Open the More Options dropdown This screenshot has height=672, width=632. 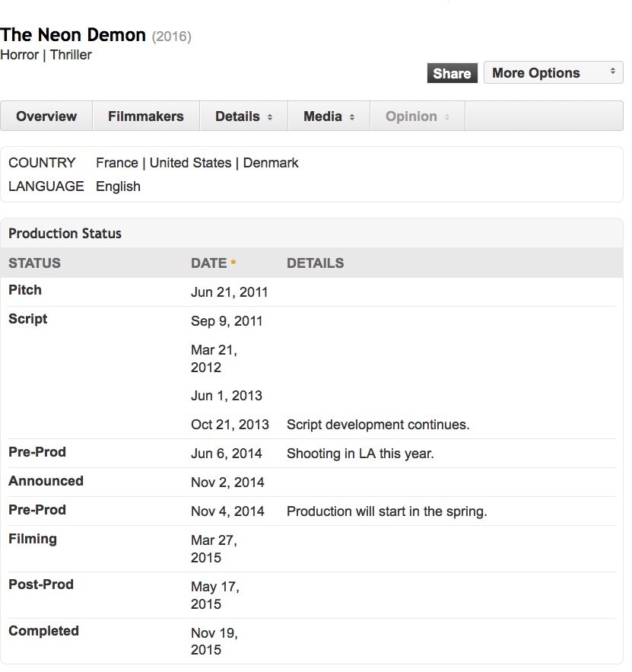click(553, 73)
